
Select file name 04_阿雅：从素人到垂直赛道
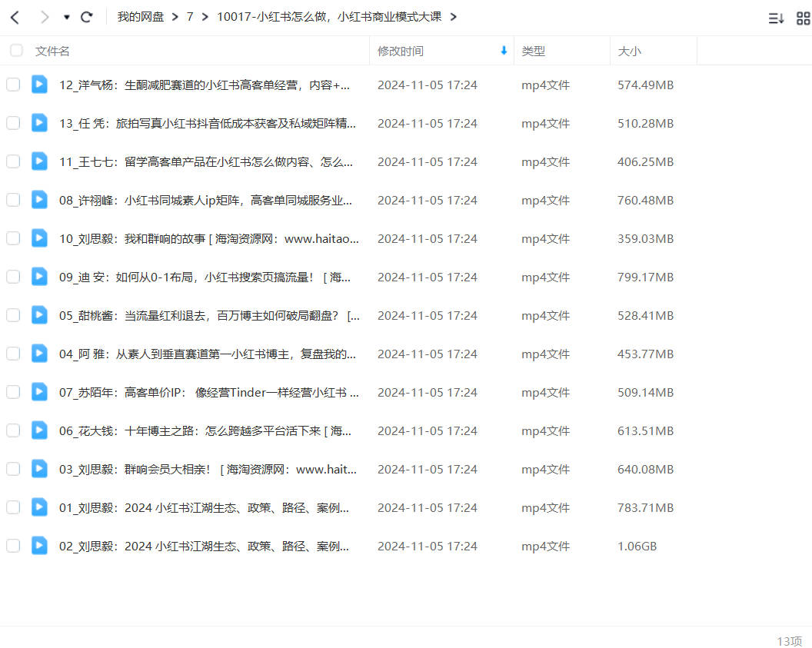coord(207,354)
